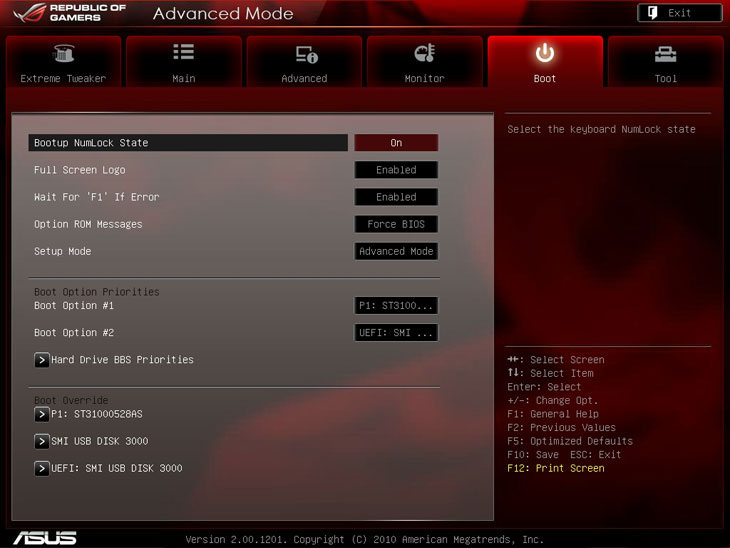Change Setup Mode Advanced Mode dropdown
The width and height of the screenshot is (730, 548).
point(396,251)
